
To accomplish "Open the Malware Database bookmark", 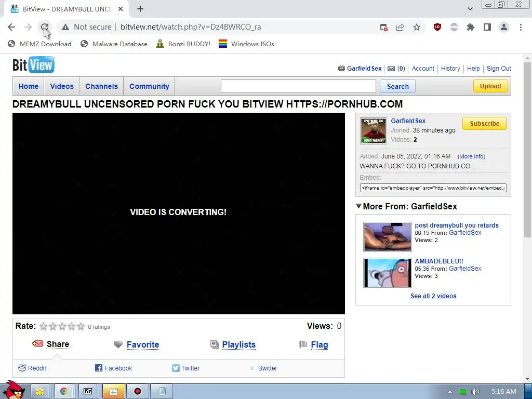I will point(114,44).
